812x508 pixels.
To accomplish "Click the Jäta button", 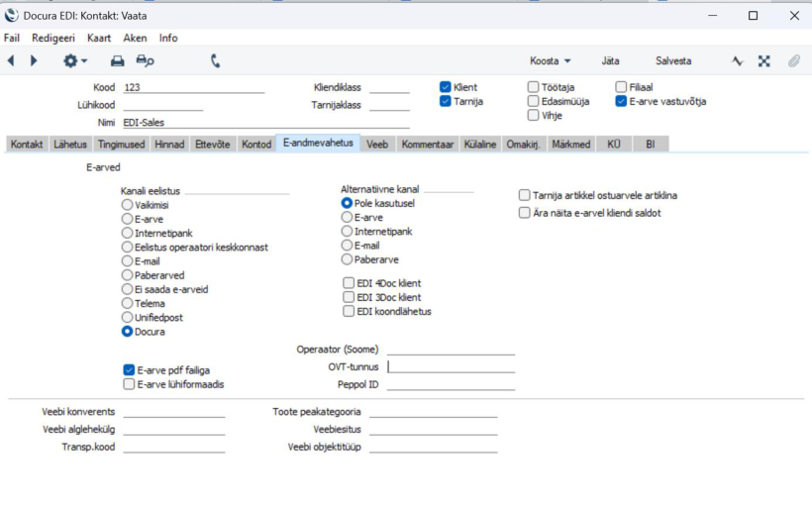I will (610, 60).
